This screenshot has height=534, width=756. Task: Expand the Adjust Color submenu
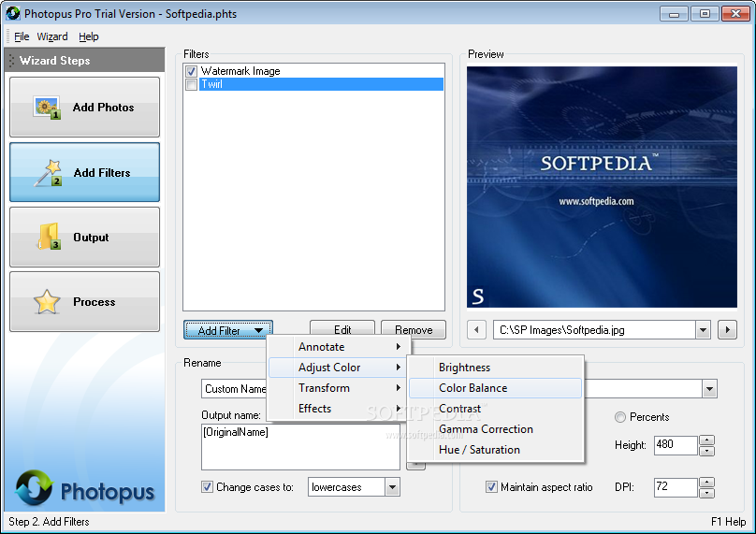[339, 368]
